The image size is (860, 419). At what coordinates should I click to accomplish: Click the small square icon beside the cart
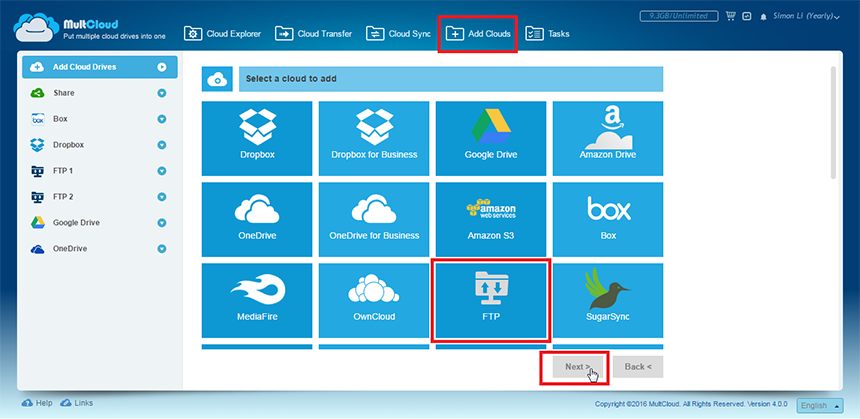(x=746, y=16)
